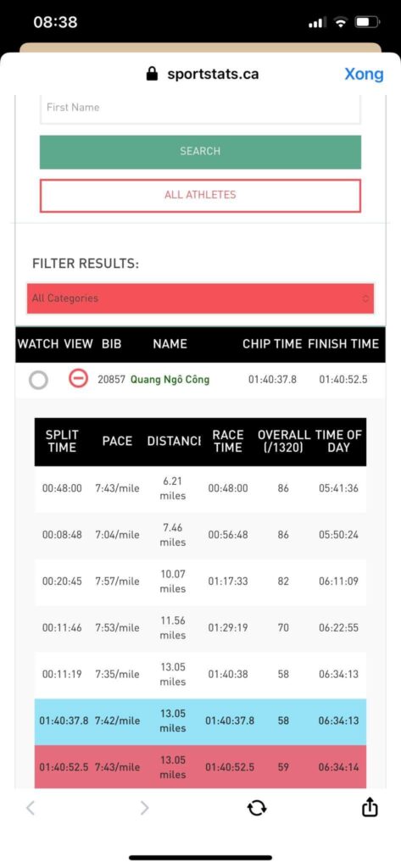The height and width of the screenshot is (868, 401).
Task: Select the FINISH TIME column header
Action: pyautogui.click(x=343, y=344)
